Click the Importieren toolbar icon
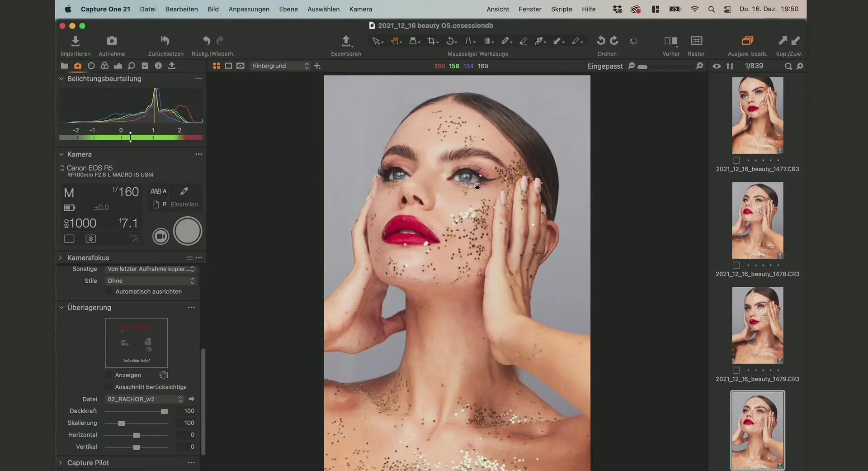Screen dimensions: 868x471 [75, 41]
